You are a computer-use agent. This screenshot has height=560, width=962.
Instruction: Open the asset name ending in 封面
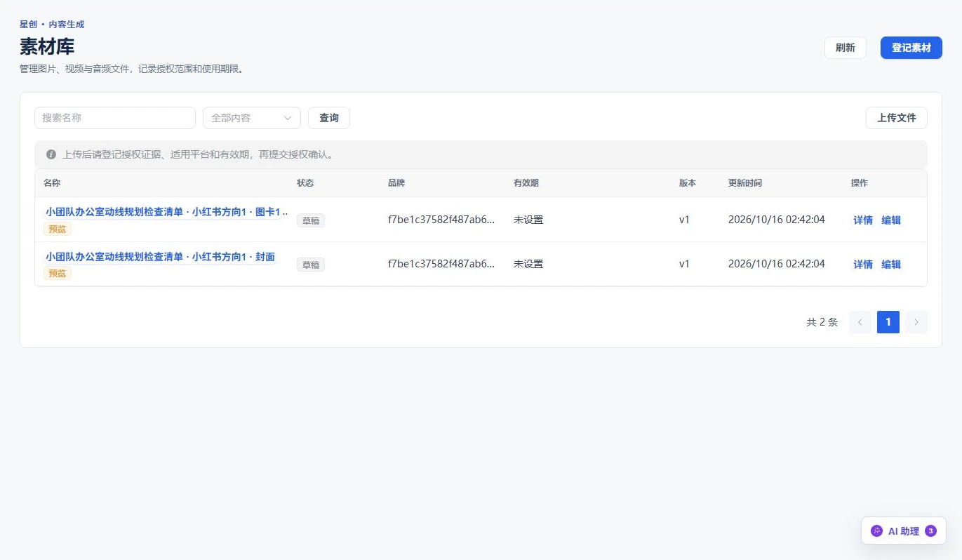click(160, 257)
